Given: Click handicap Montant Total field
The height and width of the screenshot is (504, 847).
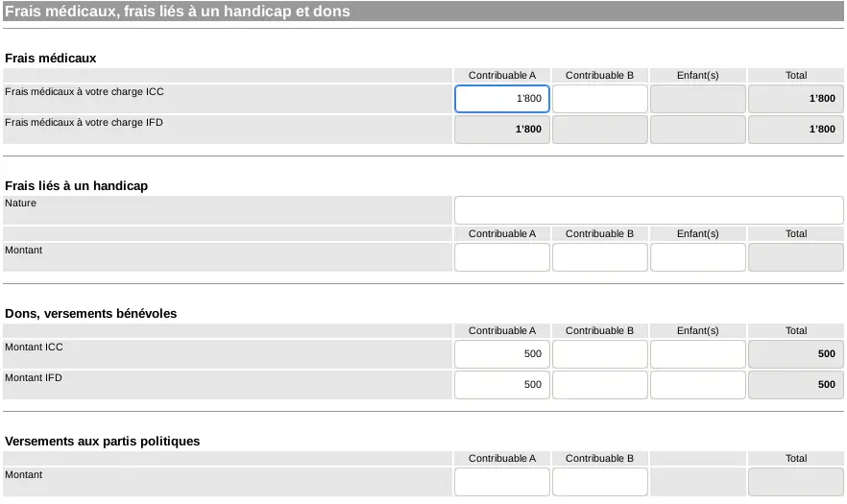Looking at the screenshot, I should pyautogui.click(x=796, y=257).
